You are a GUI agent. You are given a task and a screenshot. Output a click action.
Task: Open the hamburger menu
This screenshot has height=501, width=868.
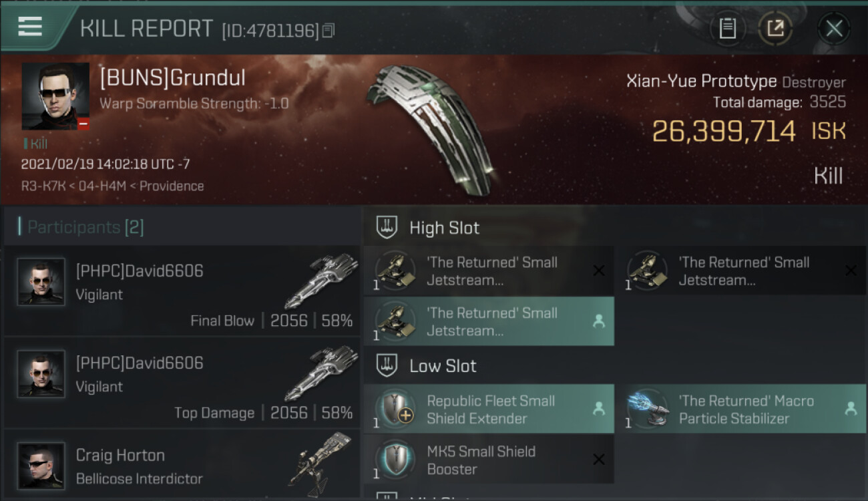[30, 27]
